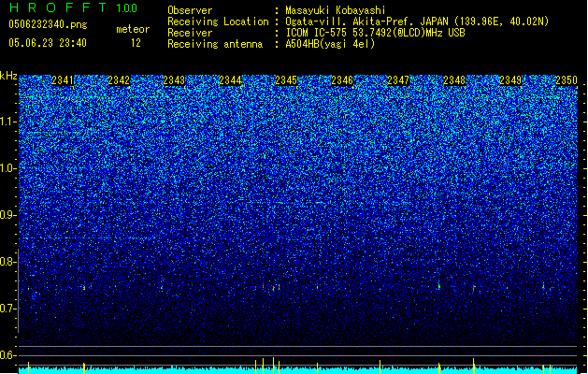The image size is (588, 374).
Task: Click the Receiver label
Action: click(190, 33)
